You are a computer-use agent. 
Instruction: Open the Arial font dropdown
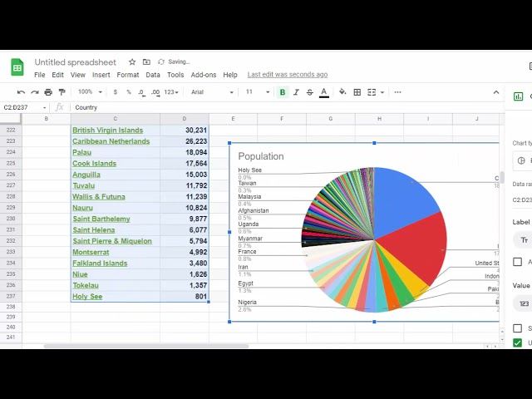tap(212, 92)
